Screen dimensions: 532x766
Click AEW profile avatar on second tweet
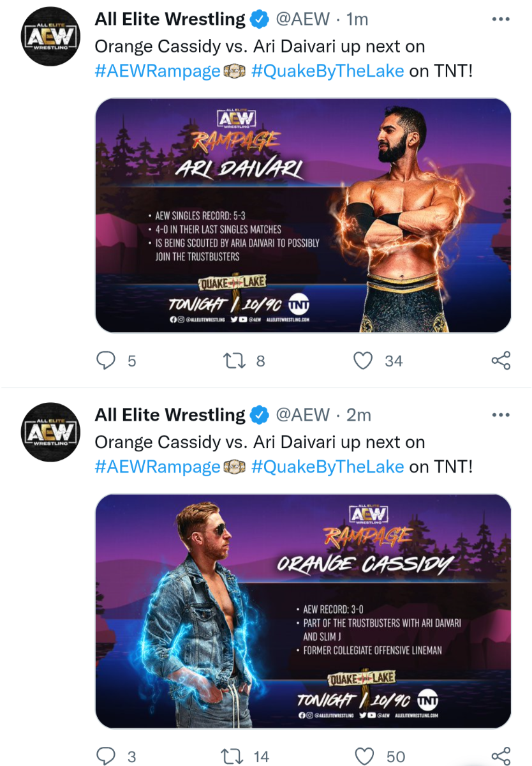pos(50,433)
